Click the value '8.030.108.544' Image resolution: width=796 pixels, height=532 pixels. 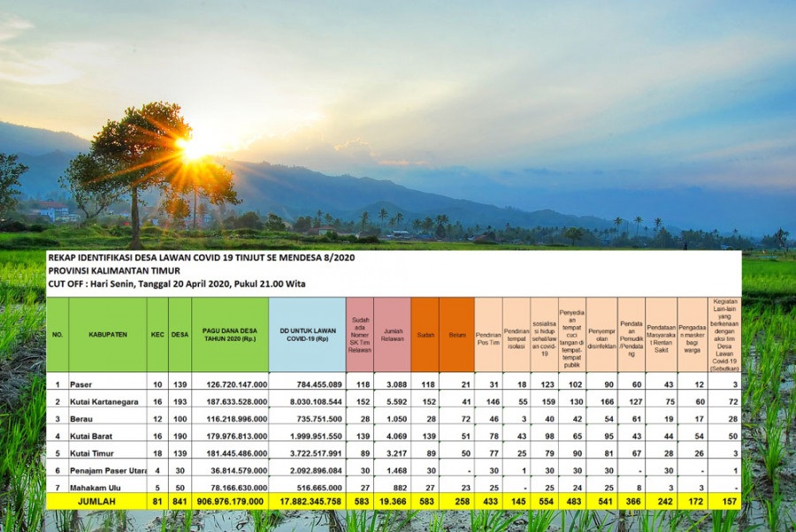316,402
